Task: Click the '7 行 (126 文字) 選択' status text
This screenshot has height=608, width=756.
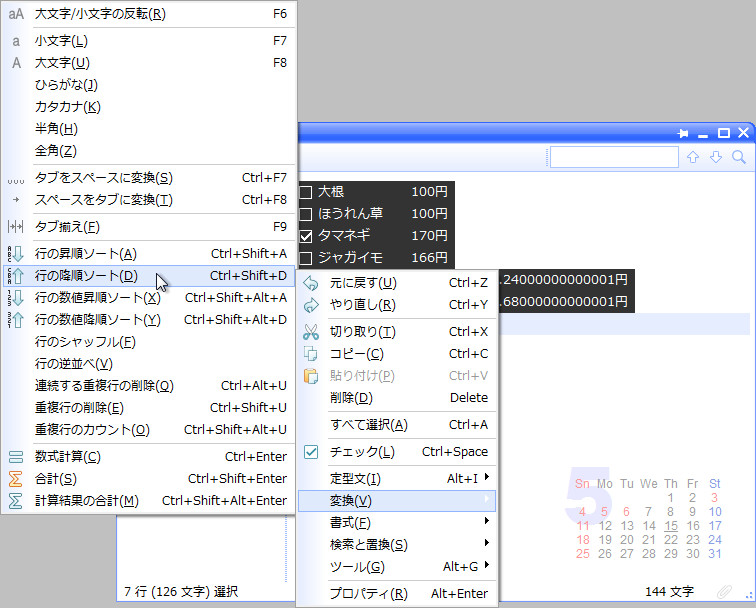Action: pyautogui.click(x=181, y=592)
